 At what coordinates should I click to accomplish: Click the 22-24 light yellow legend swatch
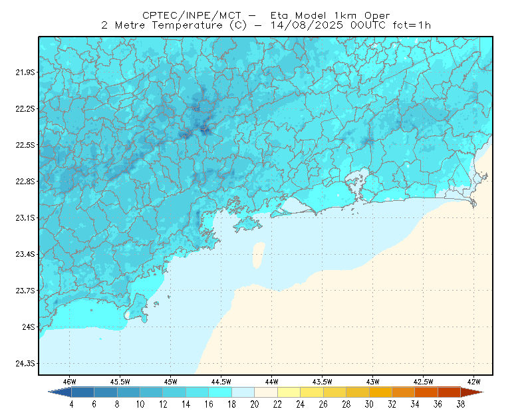289,392
